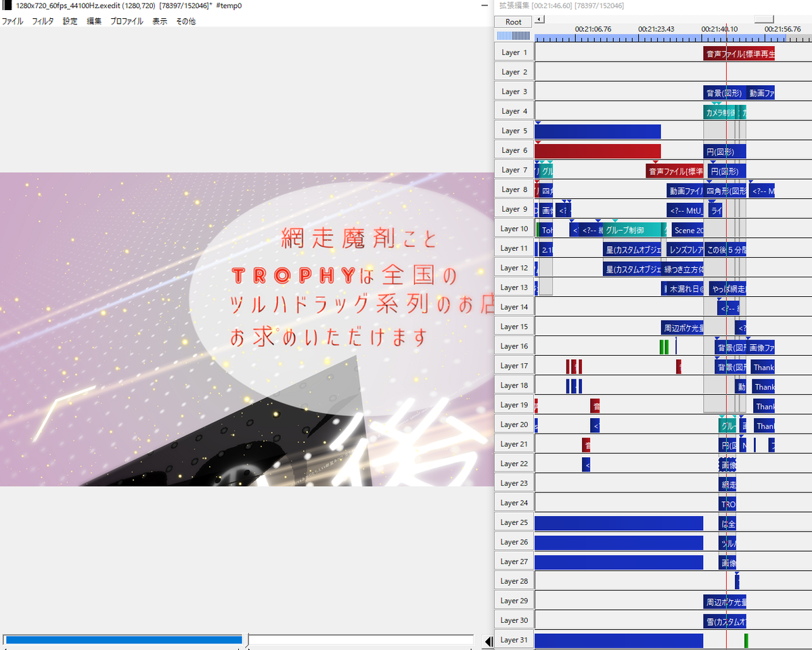Select 背景(図形) object on Layer 3
Screen dimensions: 812x650
click(x=724, y=93)
